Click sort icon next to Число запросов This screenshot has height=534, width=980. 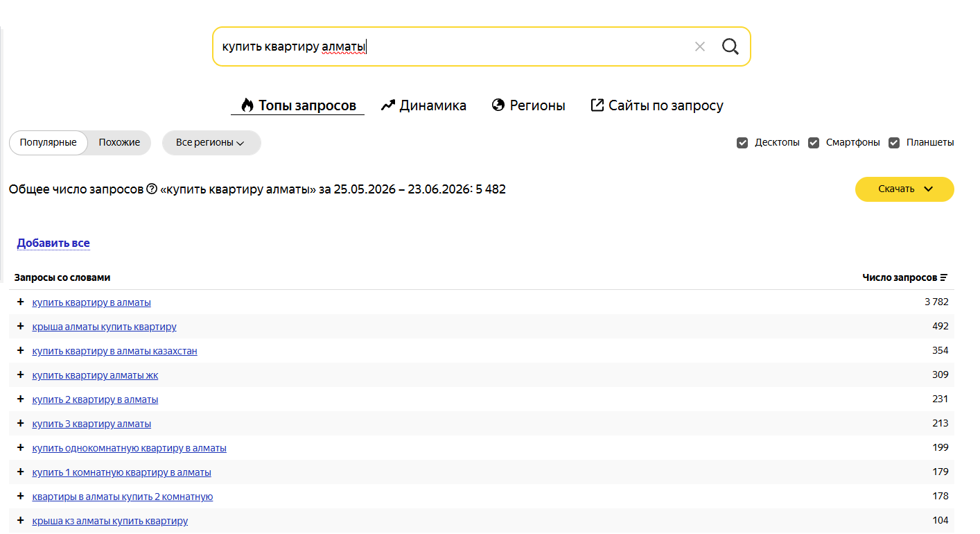[944, 277]
